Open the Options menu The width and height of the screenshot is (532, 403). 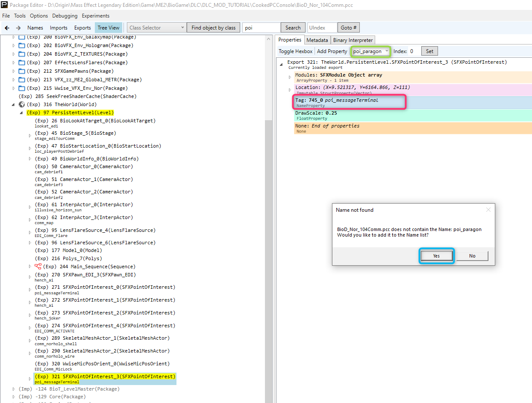click(x=39, y=16)
